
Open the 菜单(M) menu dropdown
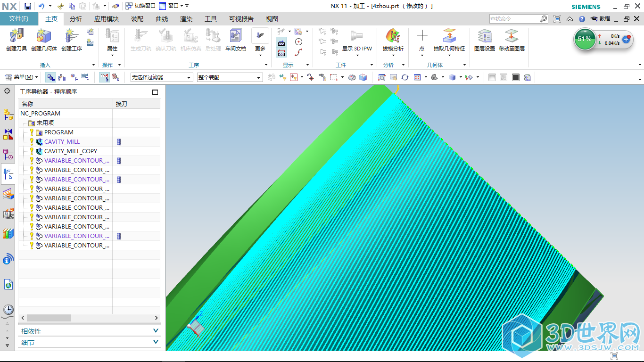coord(21,77)
